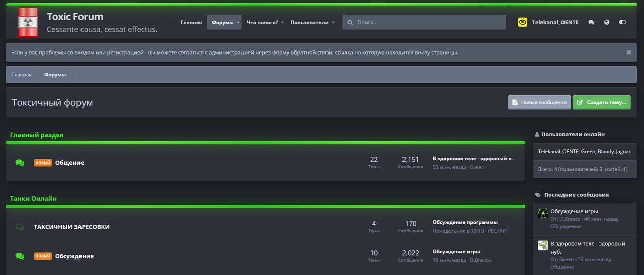
Task: Click Главная in the breadcrumb trail
Action: pyautogui.click(x=22, y=75)
